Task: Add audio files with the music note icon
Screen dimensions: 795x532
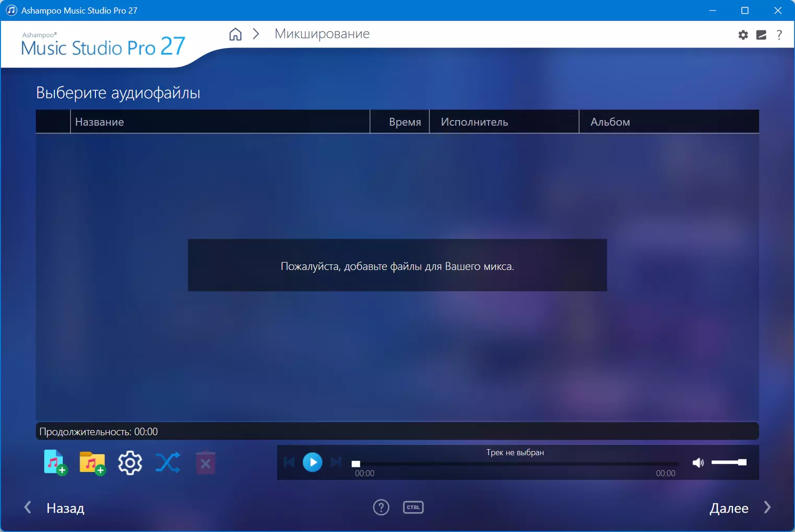Action: point(55,462)
